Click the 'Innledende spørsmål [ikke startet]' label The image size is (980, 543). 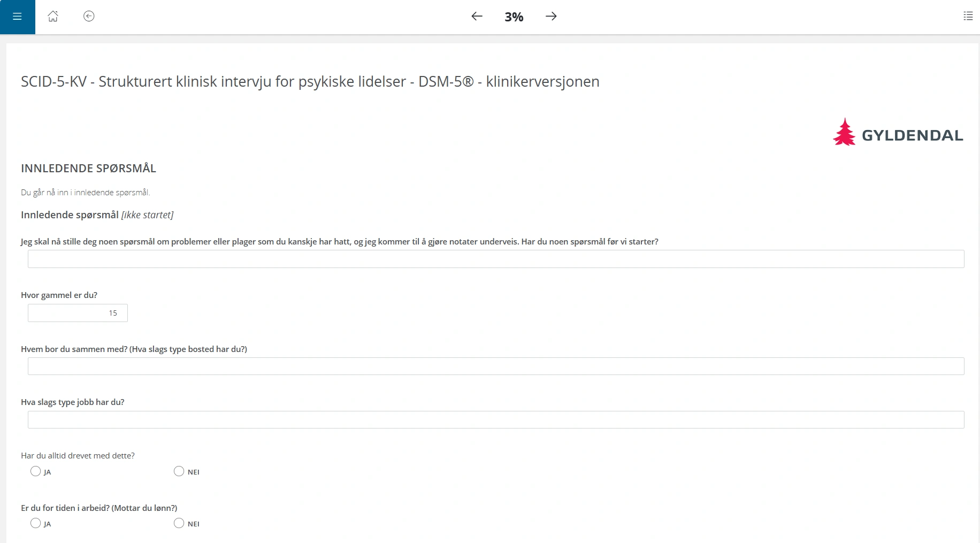tap(97, 215)
